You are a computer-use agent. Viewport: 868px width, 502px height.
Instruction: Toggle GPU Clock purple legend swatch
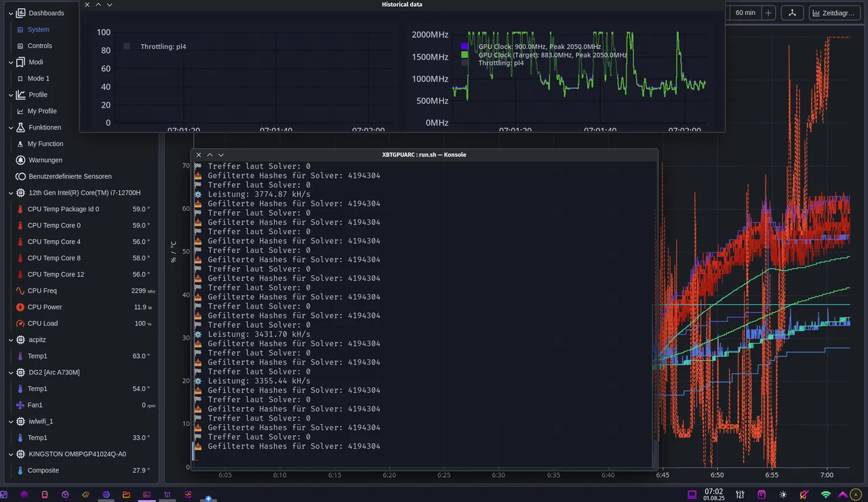pyautogui.click(x=465, y=47)
